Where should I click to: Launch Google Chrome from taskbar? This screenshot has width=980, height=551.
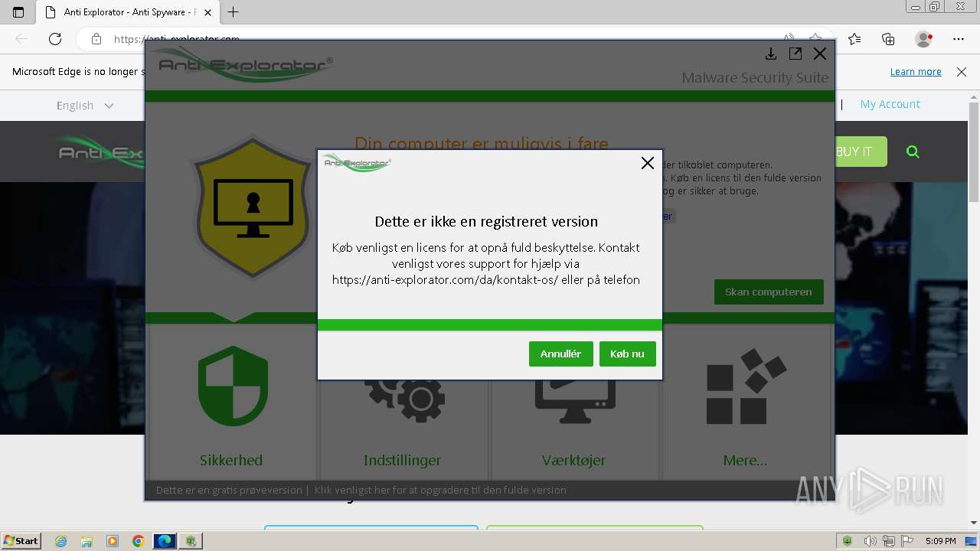(138, 541)
